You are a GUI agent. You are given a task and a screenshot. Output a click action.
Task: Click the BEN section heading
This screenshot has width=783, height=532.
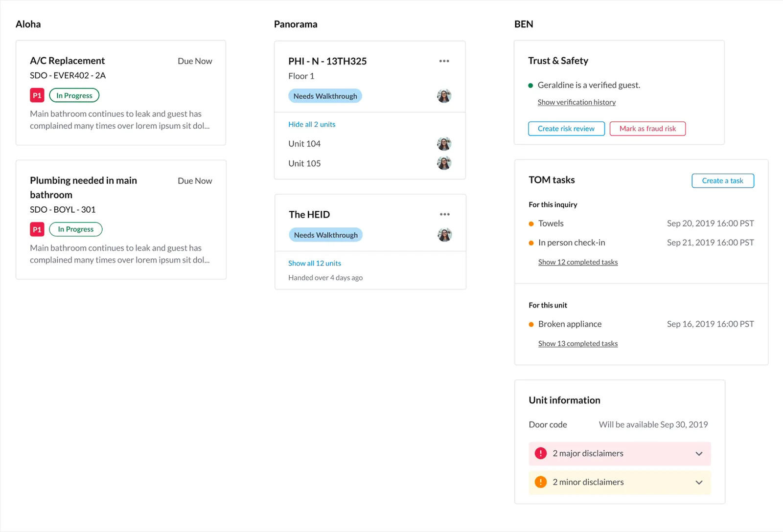524,24
